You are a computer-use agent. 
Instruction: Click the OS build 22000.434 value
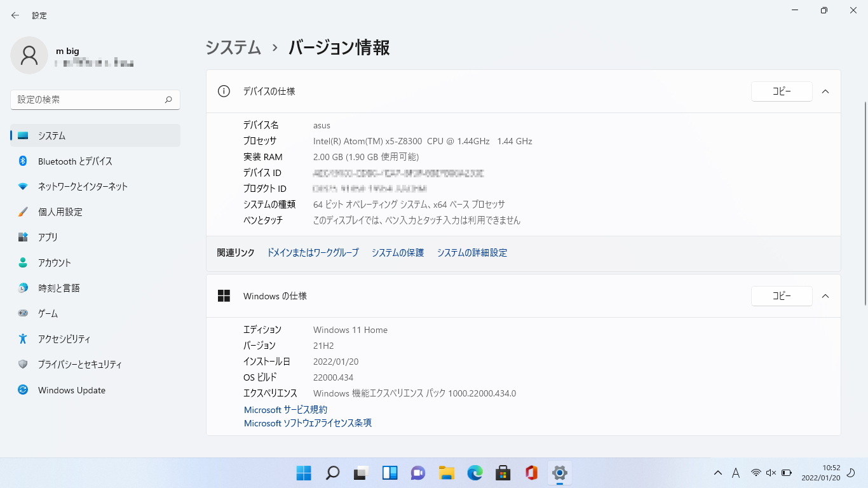click(333, 377)
